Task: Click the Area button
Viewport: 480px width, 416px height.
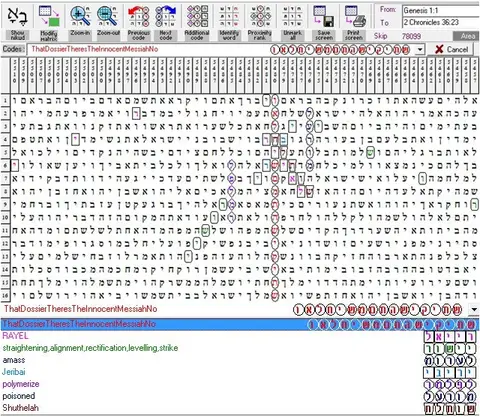Action: pyautogui.click(x=466, y=36)
